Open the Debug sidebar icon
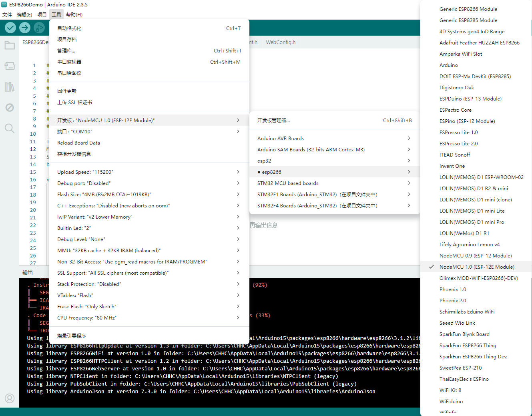Image resolution: width=532 pixels, height=416 pixels. (10, 108)
